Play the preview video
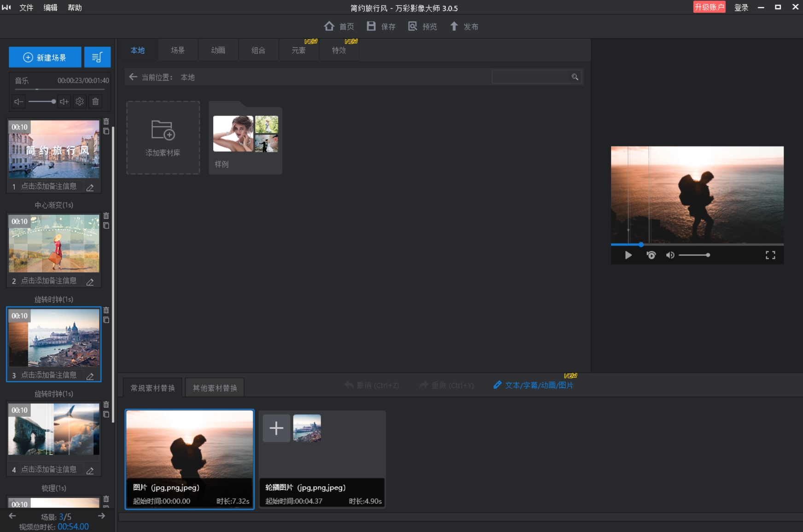This screenshot has width=803, height=532. [628, 255]
